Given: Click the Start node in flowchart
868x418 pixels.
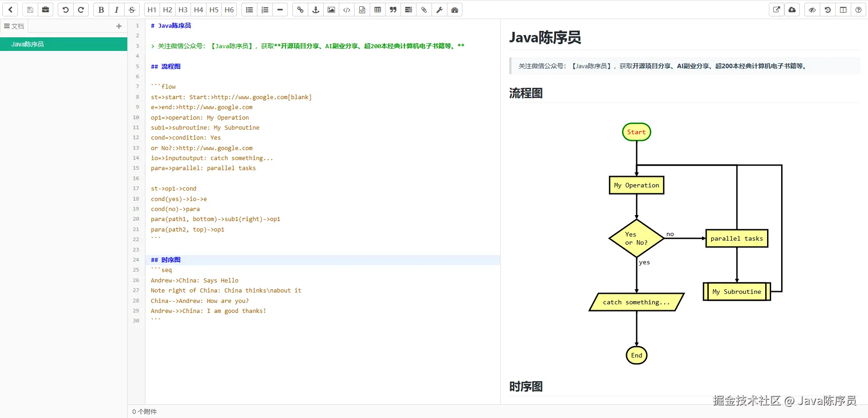Looking at the screenshot, I should (637, 132).
